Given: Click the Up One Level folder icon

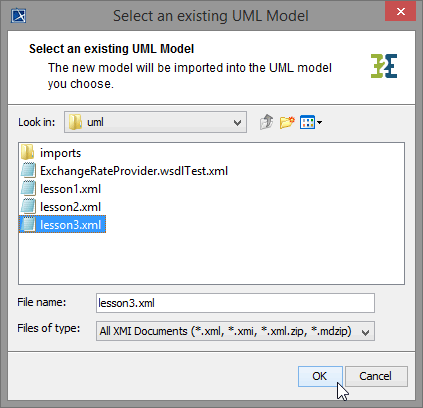Looking at the screenshot, I should pos(266,122).
